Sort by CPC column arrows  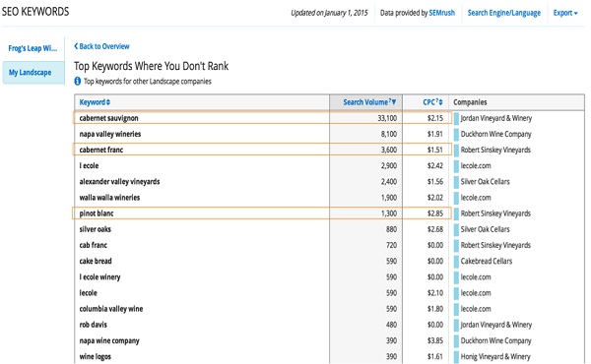(440, 102)
